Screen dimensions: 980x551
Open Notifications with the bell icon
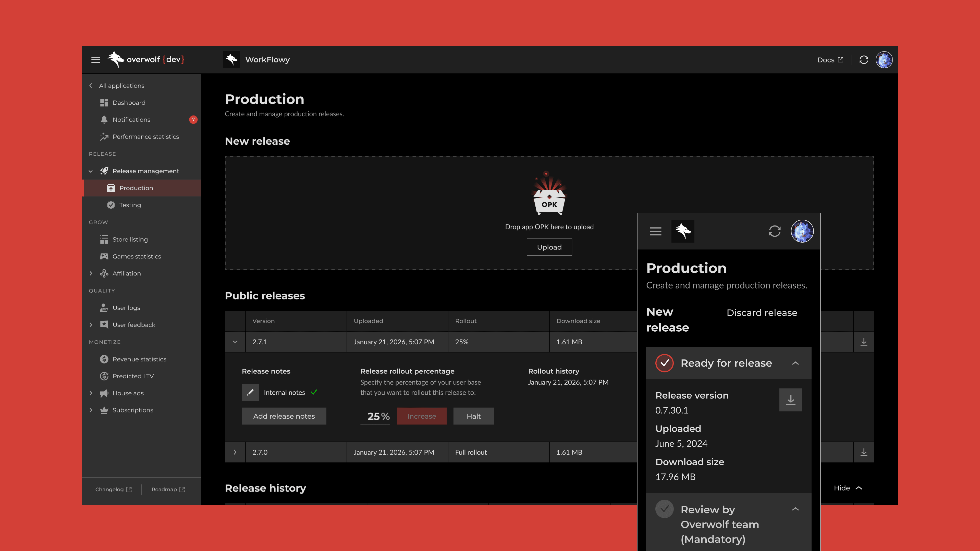(104, 119)
